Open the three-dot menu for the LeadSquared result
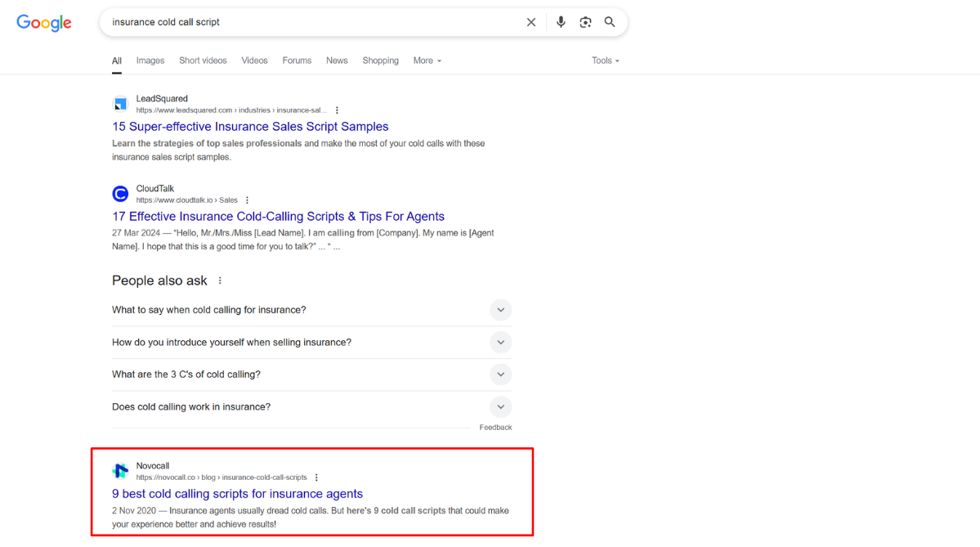This screenshot has height=547, width=980. (337, 110)
